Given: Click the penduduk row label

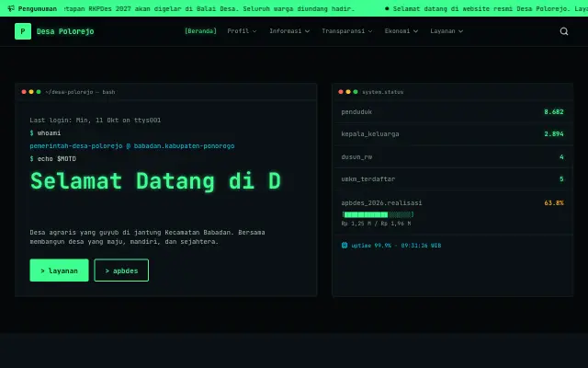Looking at the screenshot, I should pos(356,111).
